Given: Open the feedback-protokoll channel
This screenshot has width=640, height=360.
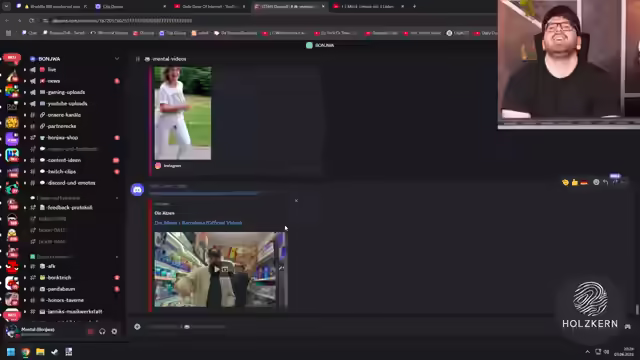Looking at the screenshot, I should coord(69,208).
